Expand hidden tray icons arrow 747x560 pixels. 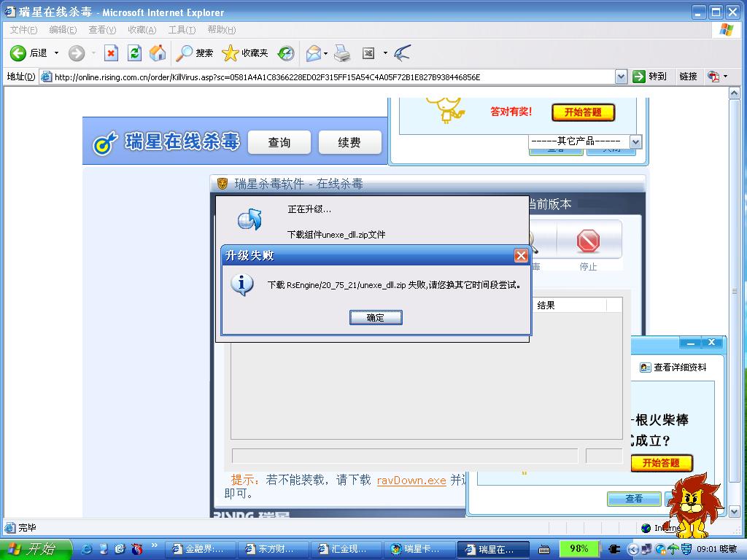click(632, 549)
